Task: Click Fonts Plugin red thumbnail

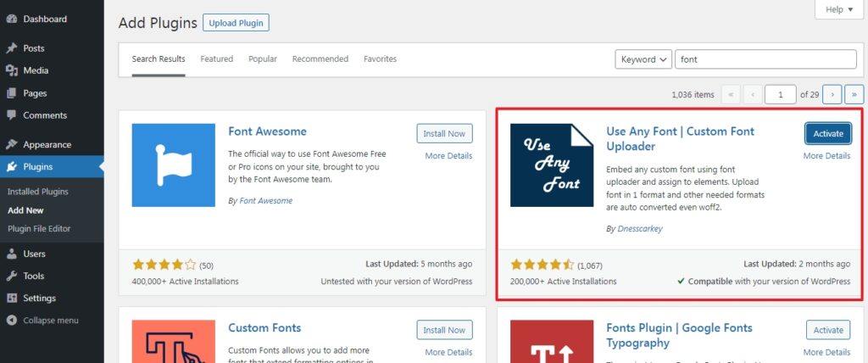Action: [552, 342]
